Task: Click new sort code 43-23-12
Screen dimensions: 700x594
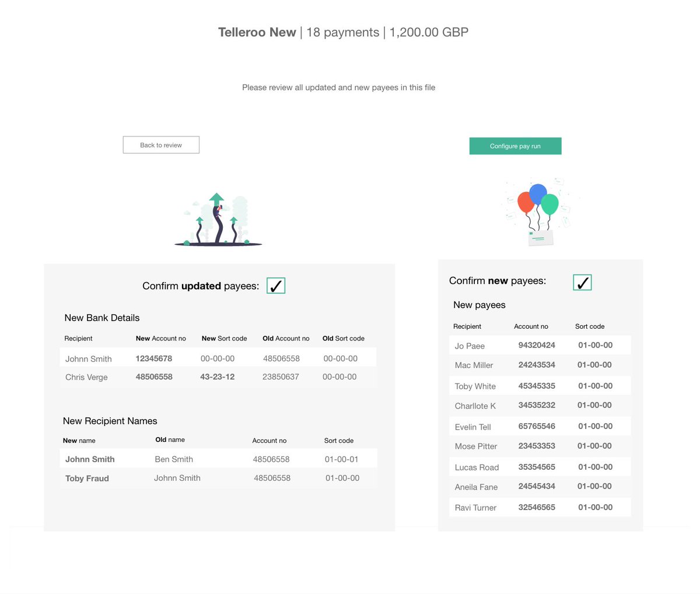Action: (218, 377)
